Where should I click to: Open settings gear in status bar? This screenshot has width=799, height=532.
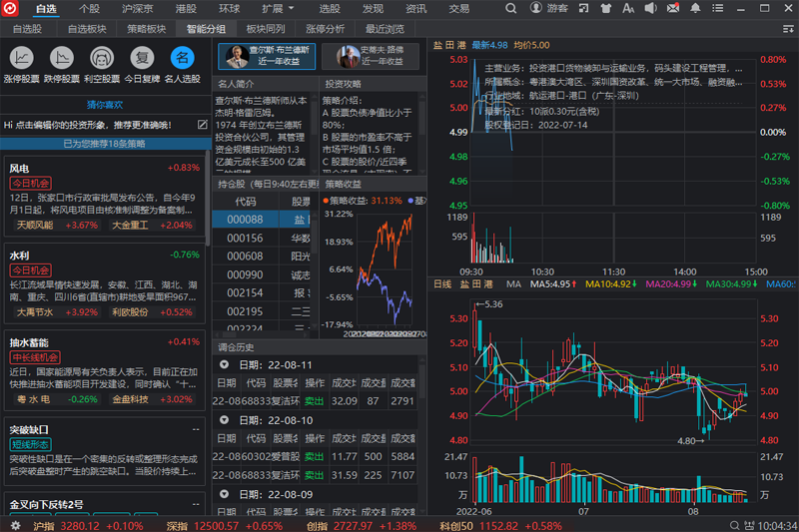(16, 525)
